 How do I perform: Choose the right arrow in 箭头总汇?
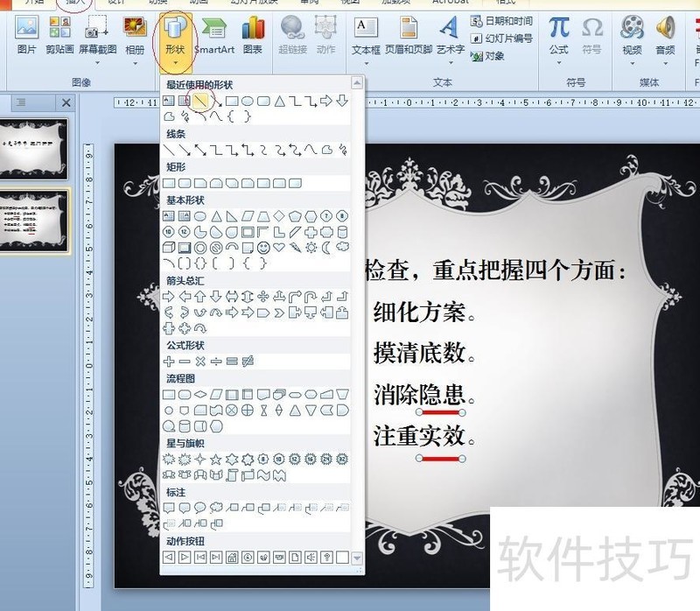click(x=169, y=297)
